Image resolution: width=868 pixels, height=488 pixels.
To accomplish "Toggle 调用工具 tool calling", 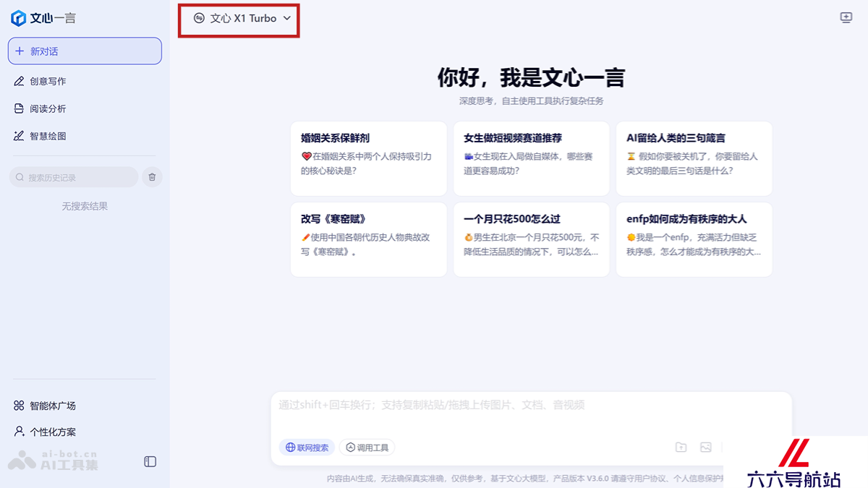I will point(367,448).
